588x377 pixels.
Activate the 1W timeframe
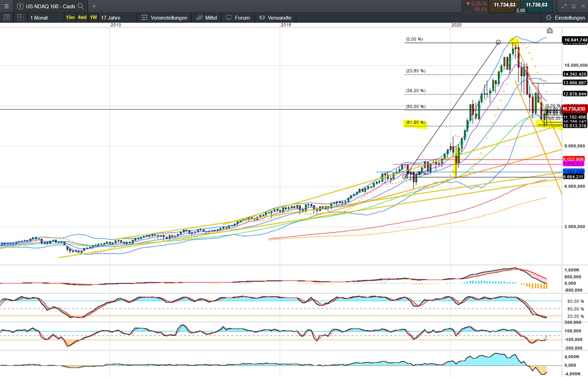point(93,18)
